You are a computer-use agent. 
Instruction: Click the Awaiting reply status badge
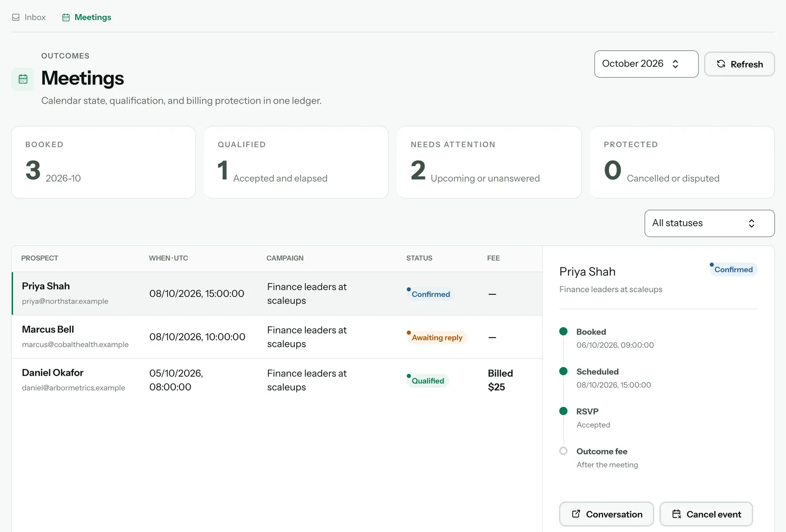tap(435, 337)
